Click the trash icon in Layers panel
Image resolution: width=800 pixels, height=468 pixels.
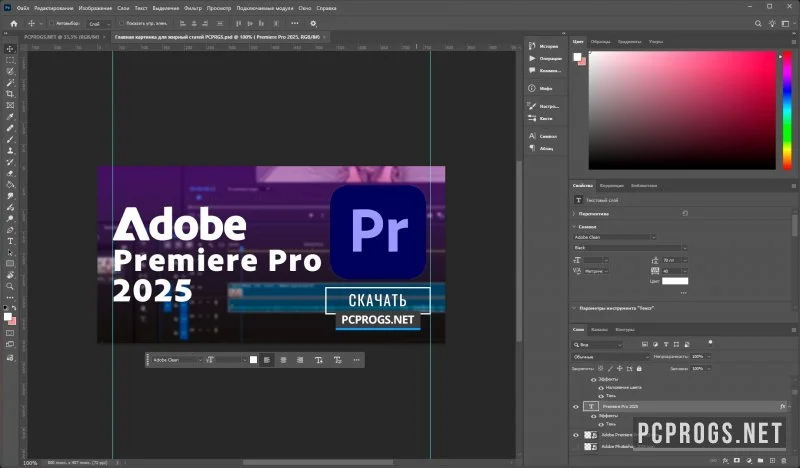pos(784,460)
